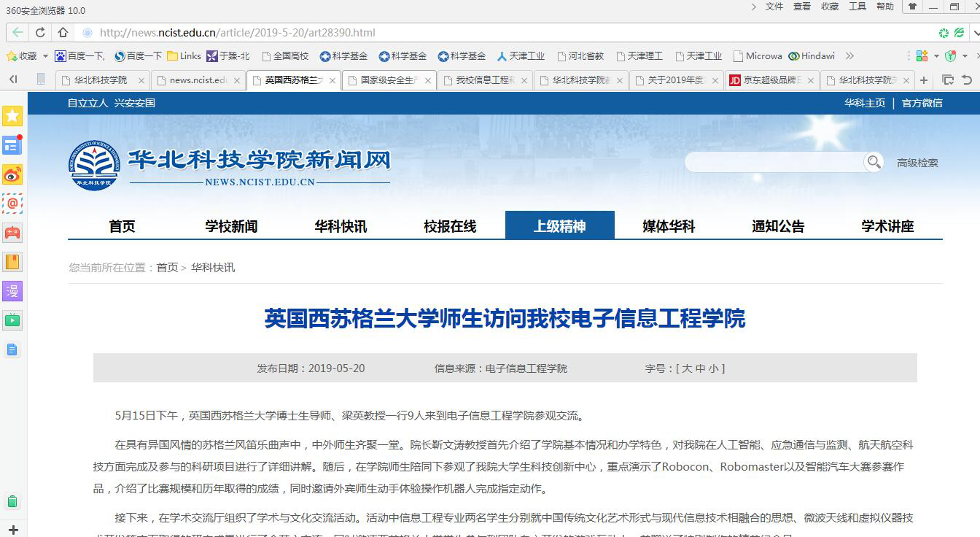980x537 pixels.
Task: Click the video TV icon in the sidebar
Action: click(x=12, y=320)
